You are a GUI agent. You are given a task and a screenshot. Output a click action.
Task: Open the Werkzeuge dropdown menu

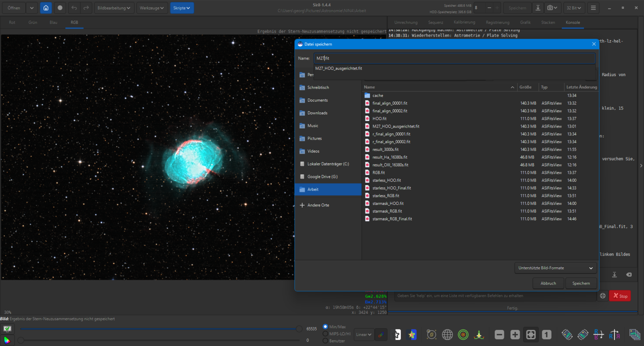(152, 8)
